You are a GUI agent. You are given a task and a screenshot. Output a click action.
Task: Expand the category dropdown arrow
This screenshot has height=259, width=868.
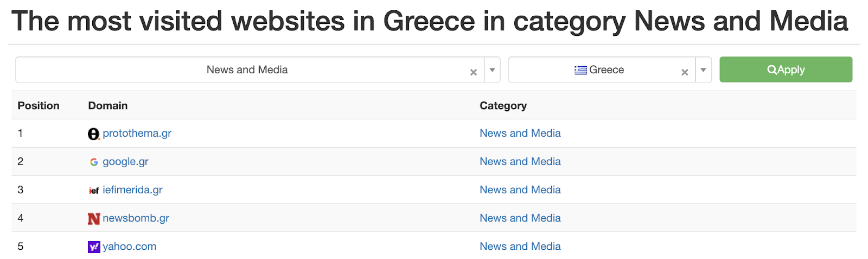[492, 70]
